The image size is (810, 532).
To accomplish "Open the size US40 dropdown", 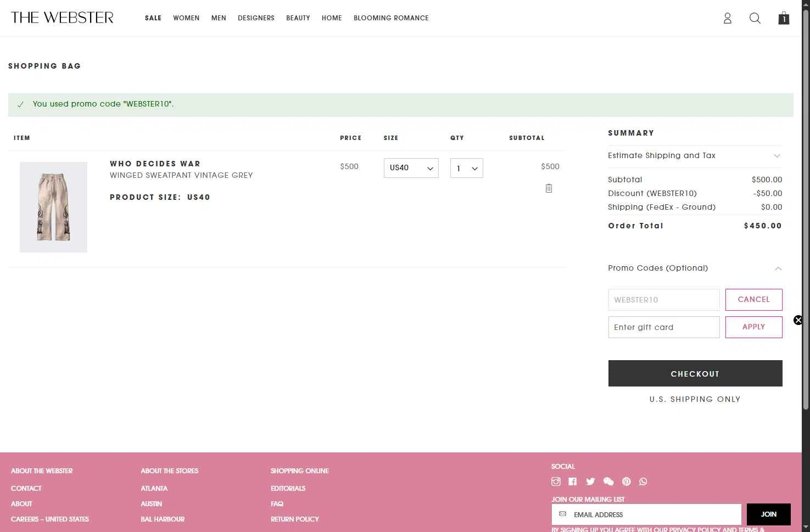I will 411,168.
